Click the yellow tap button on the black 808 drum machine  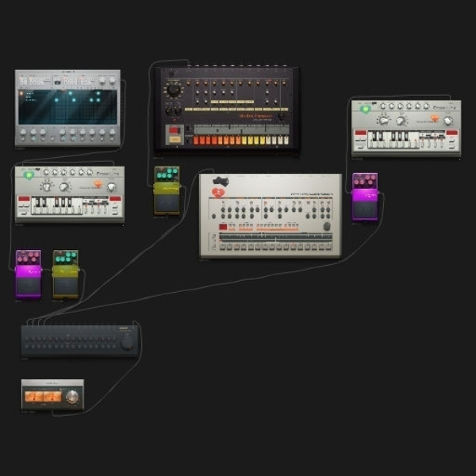[x=175, y=140]
